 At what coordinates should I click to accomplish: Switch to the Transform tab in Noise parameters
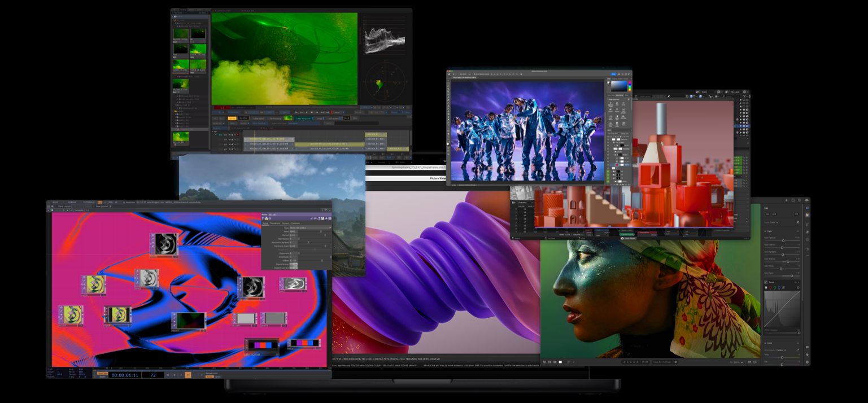point(275,223)
